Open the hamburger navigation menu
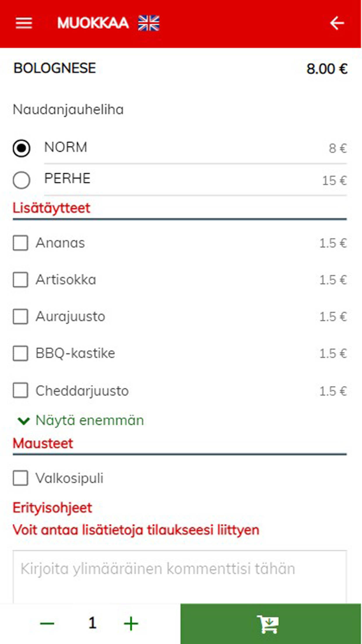 [23, 23]
